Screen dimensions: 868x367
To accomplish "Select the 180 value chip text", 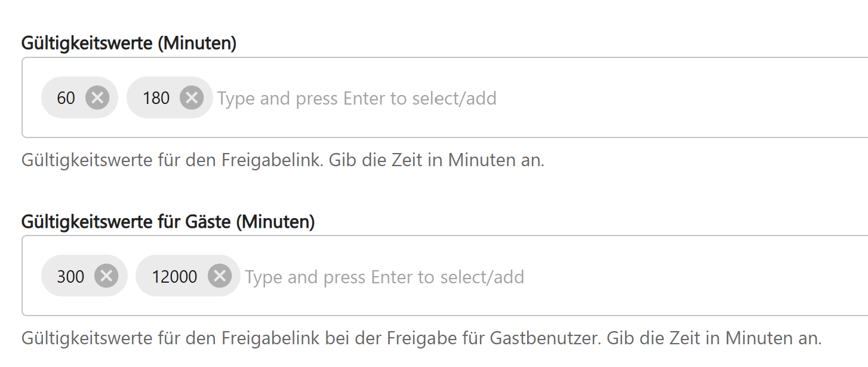I will (156, 97).
